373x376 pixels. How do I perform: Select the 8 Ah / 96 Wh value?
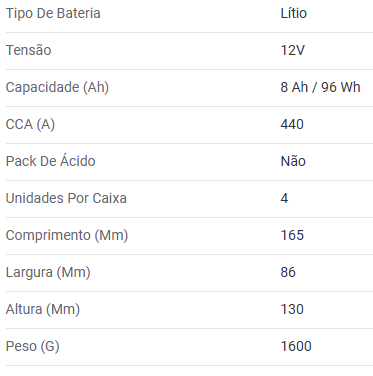320,87
